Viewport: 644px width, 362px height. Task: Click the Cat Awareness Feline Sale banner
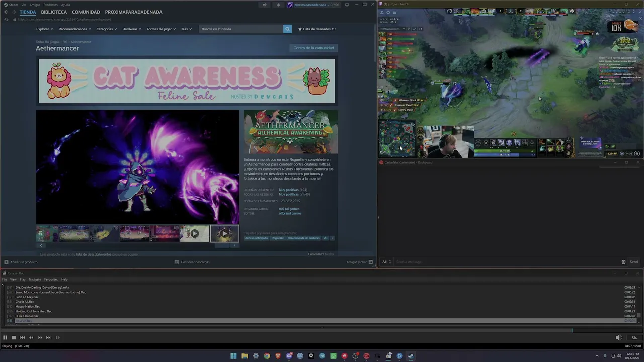tap(187, 81)
